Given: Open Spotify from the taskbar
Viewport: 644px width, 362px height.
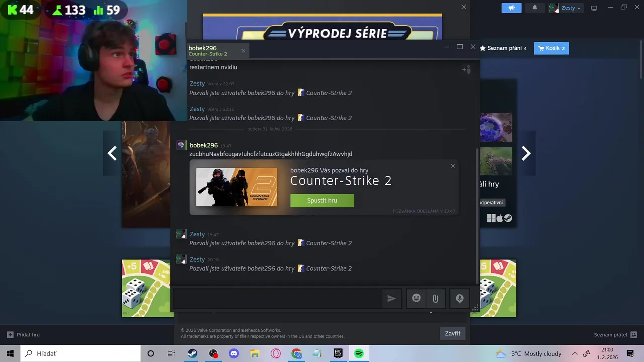Looking at the screenshot, I should [x=359, y=353].
